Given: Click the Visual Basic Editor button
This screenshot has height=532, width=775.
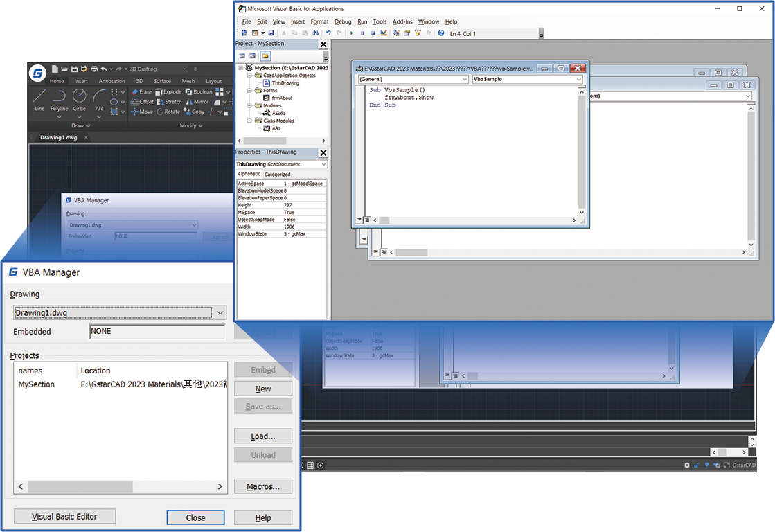Looking at the screenshot, I should pos(64,517).
